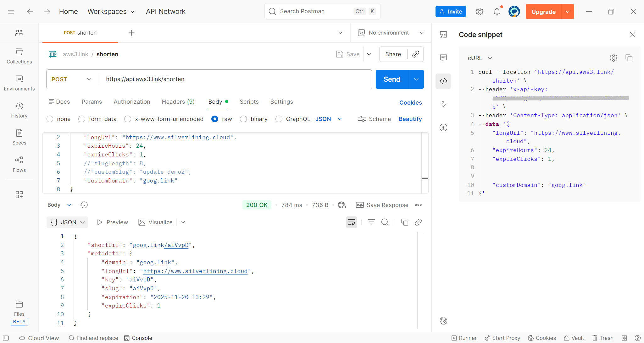The image size is (644, 343).
Task: Open the POST method dropdown
Action: pos(72,79)
